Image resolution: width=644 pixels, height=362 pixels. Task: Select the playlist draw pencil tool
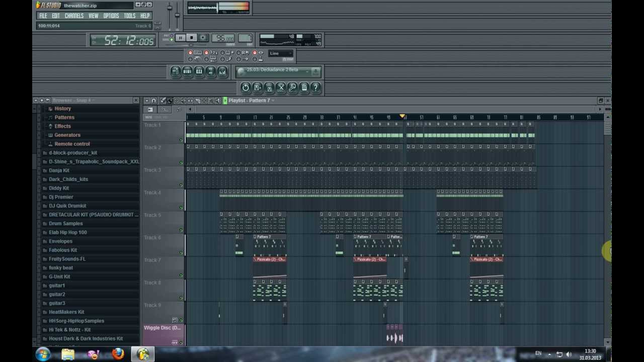pos(163,101)
